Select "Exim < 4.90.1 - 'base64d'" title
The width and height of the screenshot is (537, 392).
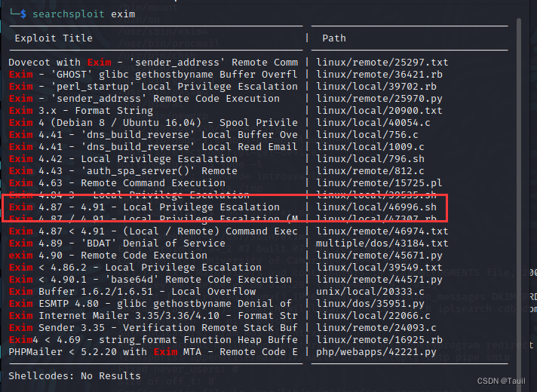click(150, 280)
